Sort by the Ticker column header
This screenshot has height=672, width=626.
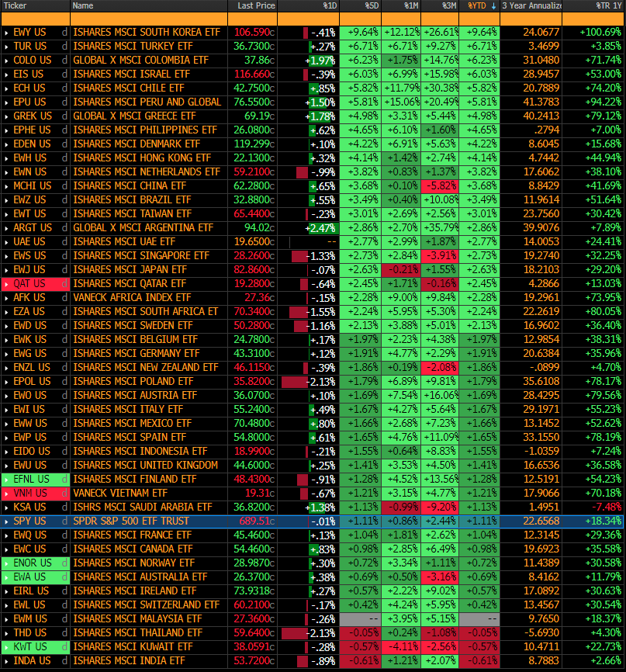(x=35, y=5)
